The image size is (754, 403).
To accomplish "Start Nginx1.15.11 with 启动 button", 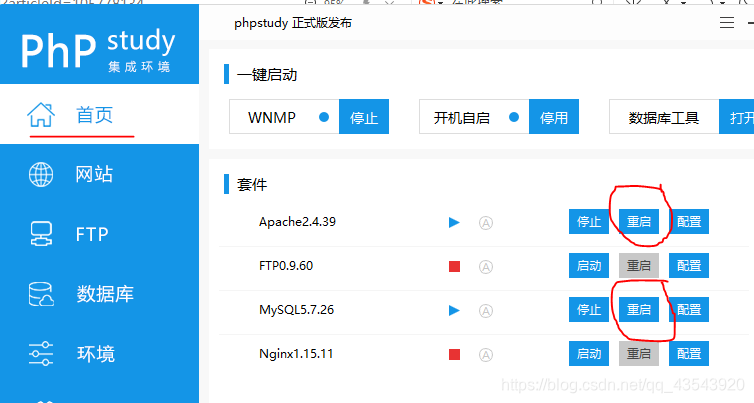I will [589, 353].
